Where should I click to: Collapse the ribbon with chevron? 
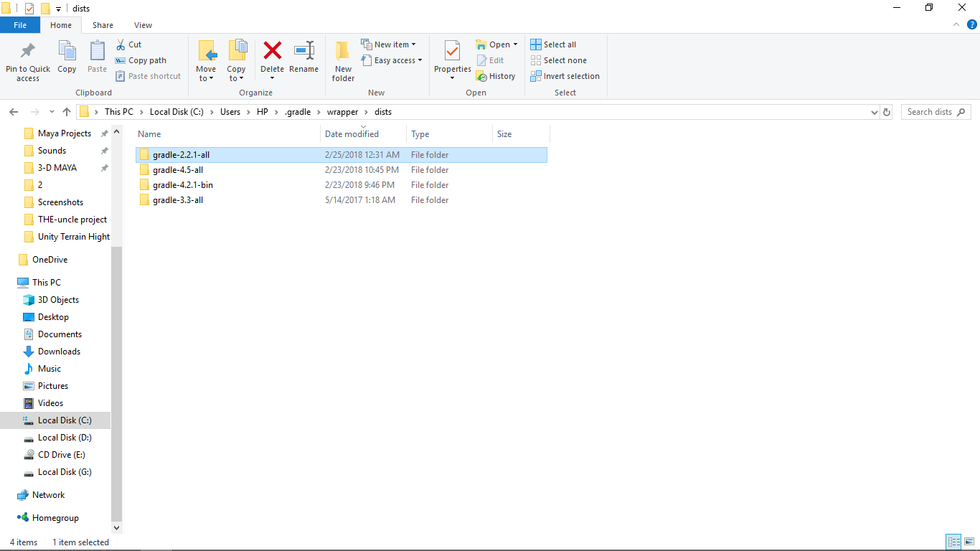956,24
